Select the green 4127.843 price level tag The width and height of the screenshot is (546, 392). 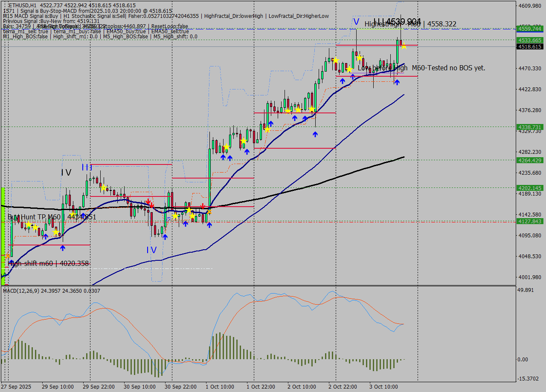(x=529, y=221)
